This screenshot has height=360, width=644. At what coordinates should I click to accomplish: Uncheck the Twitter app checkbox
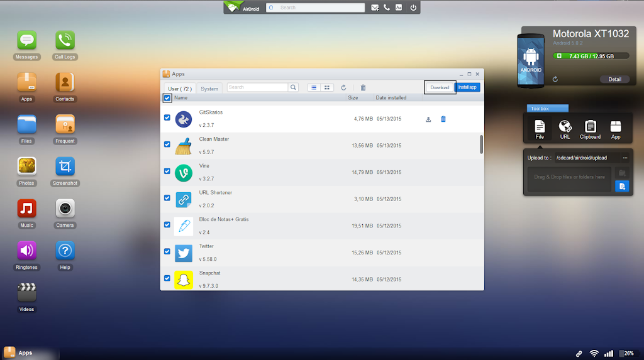(167, 251)
